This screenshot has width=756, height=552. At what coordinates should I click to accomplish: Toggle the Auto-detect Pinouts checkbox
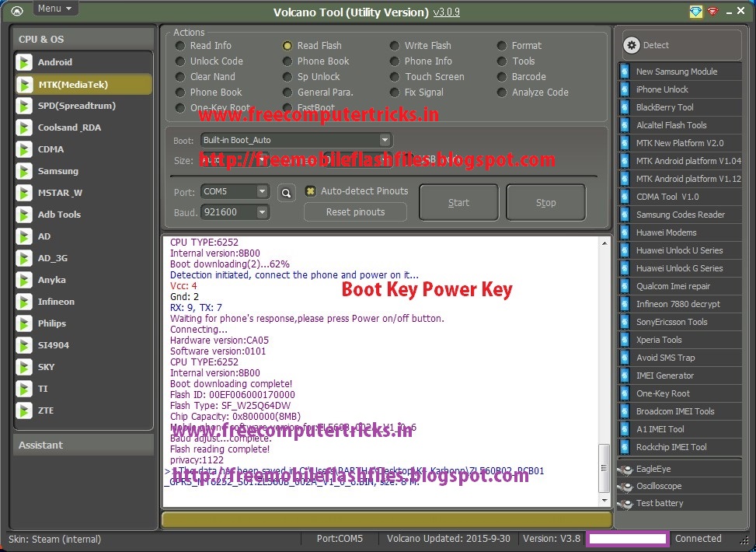point(311,191)
